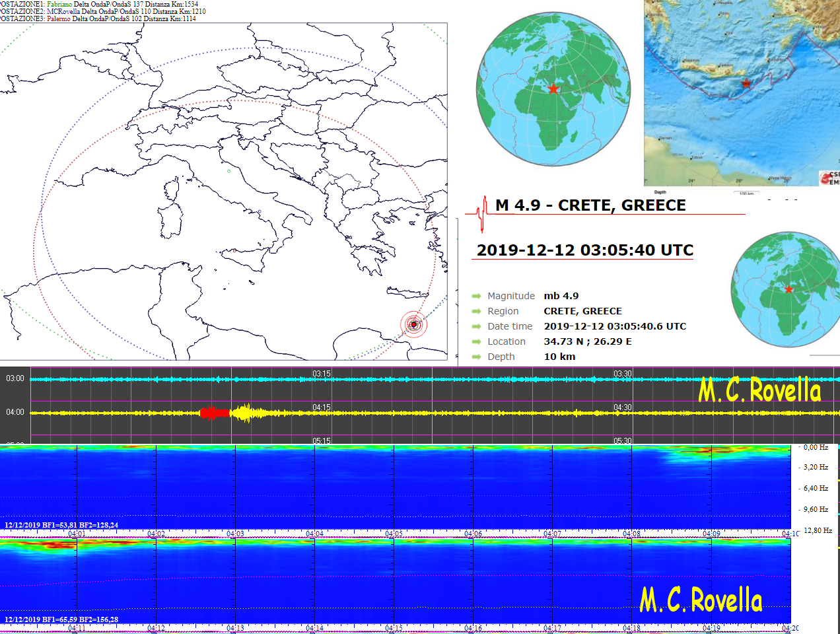Screen dimensions: 840x634
Task: Click the title 'M 4.9 - CRETE, GREECE'
Action: tap(591, 205)
